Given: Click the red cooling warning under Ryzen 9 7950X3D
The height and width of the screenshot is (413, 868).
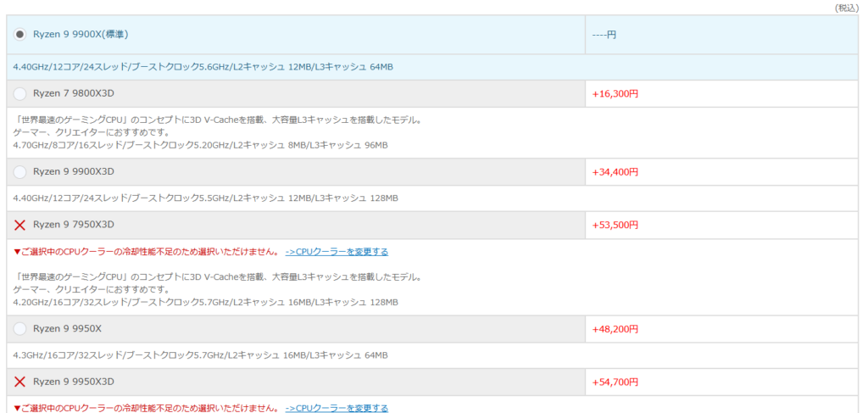Looking at the screenshot, I should tap(146, 252).
